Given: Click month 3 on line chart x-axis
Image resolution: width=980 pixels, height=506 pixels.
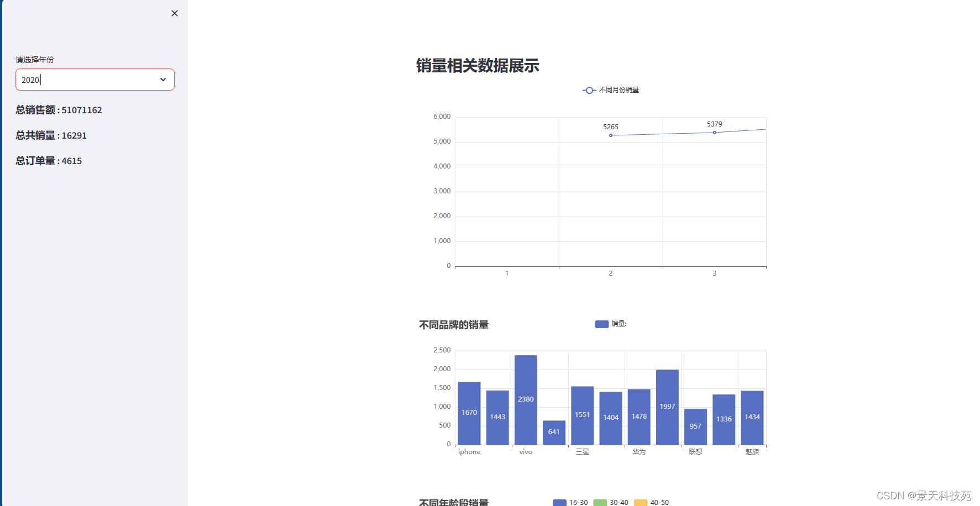Looking at the screenshot, I should click(715, 273).
